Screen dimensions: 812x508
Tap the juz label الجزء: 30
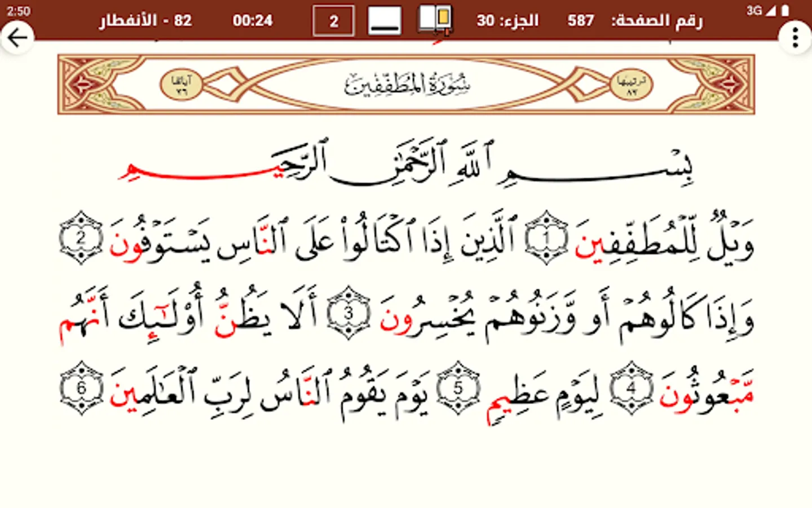(507, 21)
